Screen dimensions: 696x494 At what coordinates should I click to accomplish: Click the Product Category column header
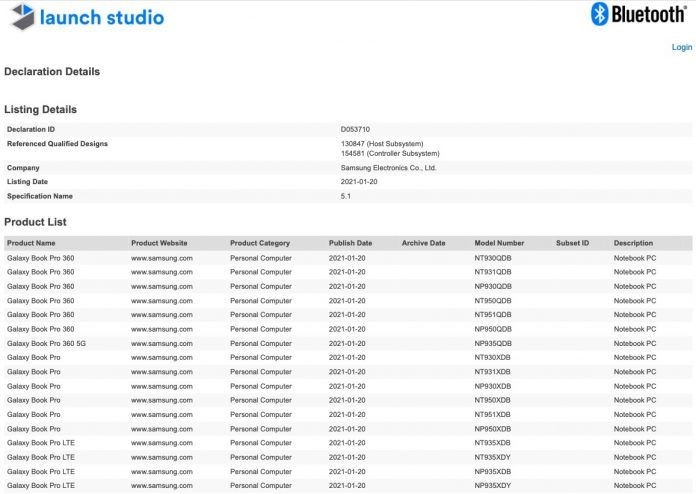tap(260, 243)
